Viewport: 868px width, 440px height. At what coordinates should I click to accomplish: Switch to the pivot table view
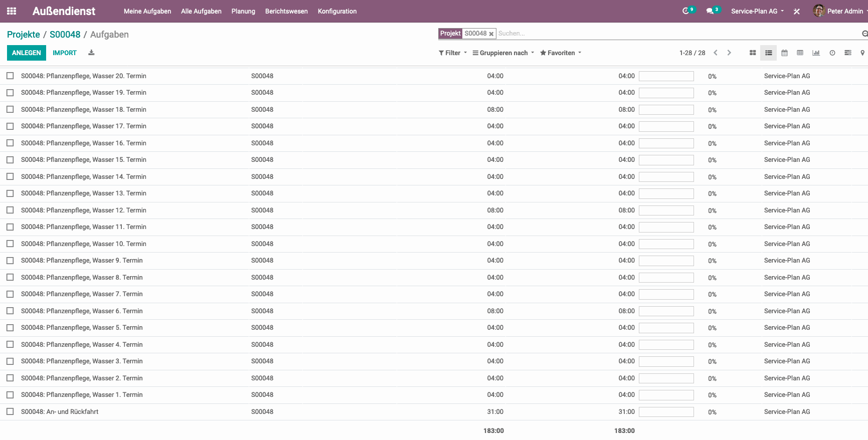[800, 53]
